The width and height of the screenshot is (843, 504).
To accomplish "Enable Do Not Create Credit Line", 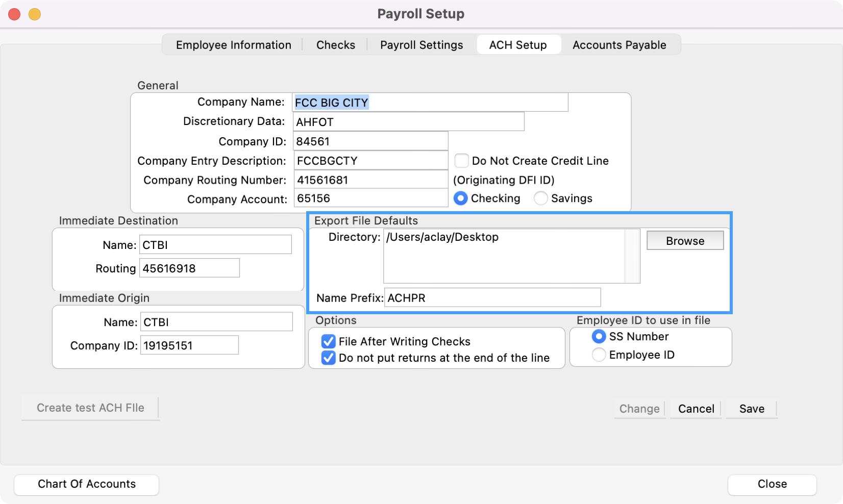I will (x=462, y=161).
